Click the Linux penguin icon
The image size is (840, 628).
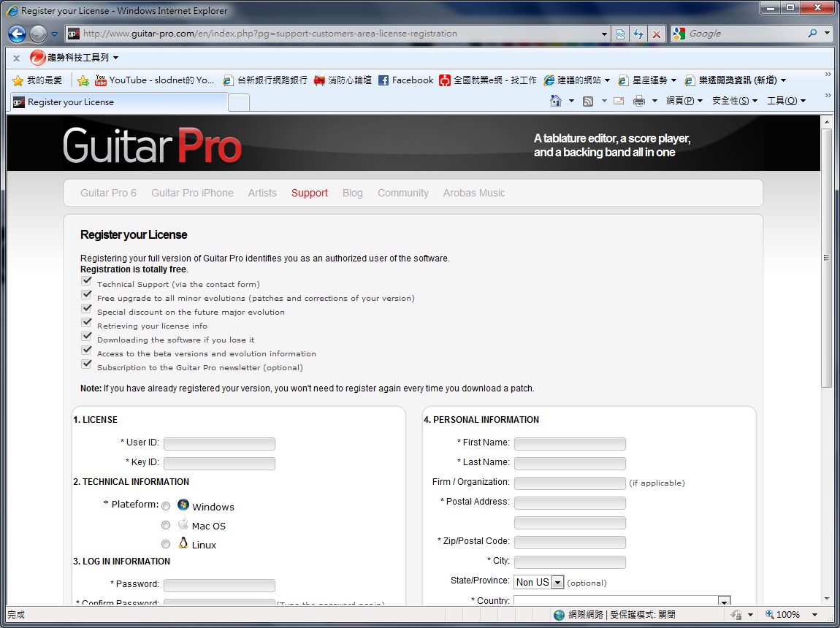click(183, 543)
